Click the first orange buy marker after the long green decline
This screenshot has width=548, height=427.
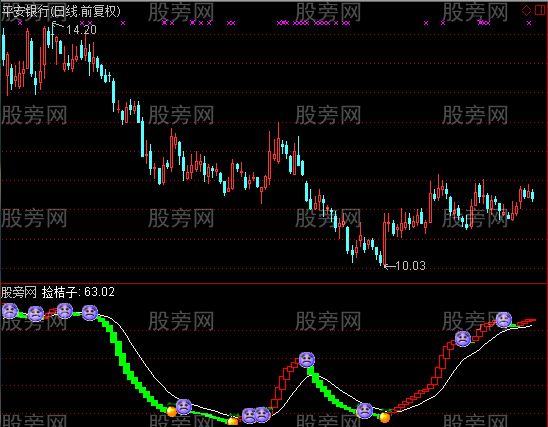(x=172, y=411)
